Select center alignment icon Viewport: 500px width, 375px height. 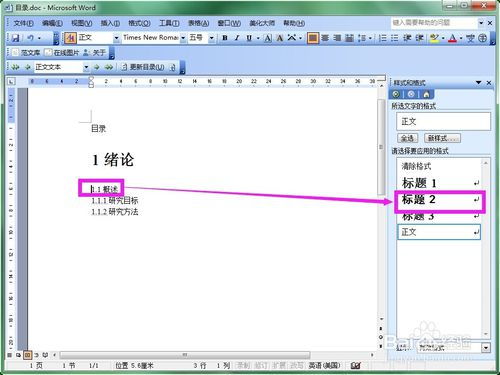(325, 38)
